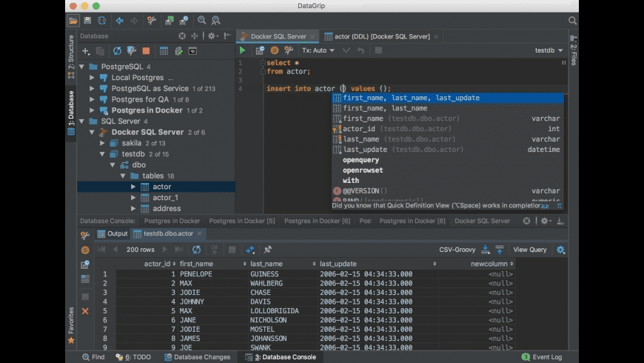Run the query with the green Execute button

click(242, 50)
